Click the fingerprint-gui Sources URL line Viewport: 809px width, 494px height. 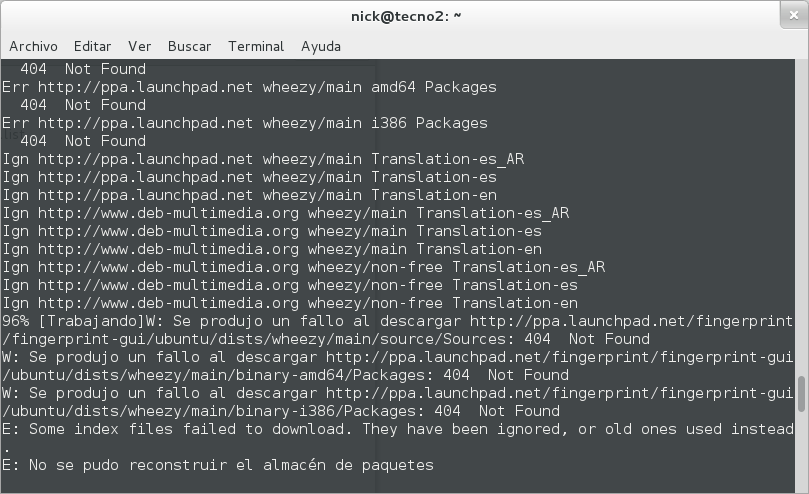326,339
